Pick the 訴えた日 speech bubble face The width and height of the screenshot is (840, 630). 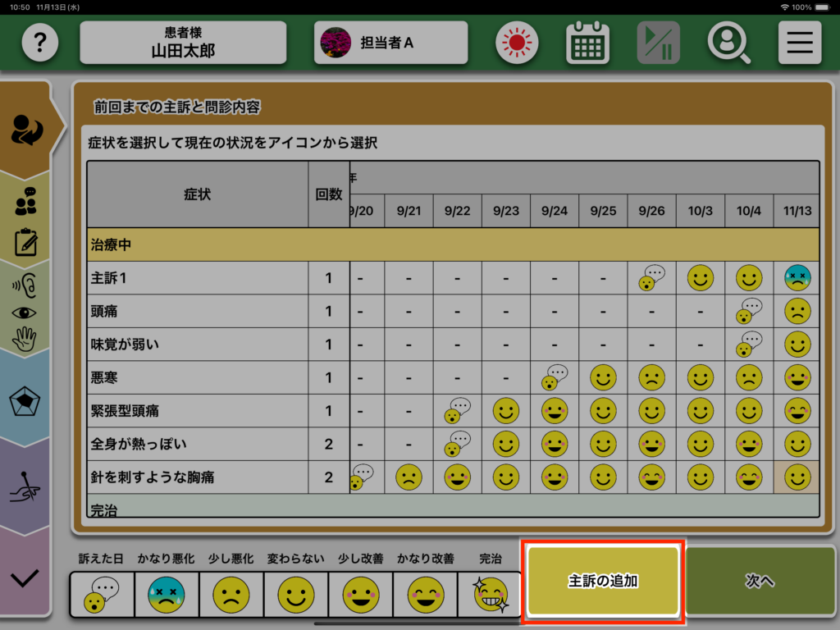(x=102, y=594)
